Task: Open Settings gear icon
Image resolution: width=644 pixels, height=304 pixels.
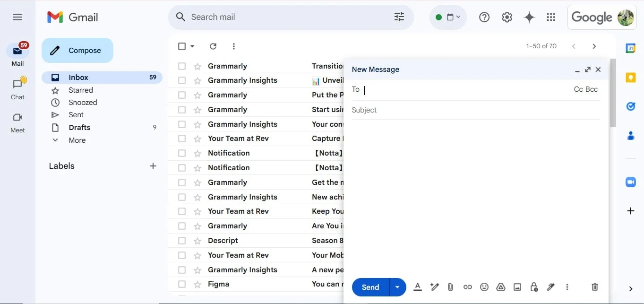Action: [507, 17]
